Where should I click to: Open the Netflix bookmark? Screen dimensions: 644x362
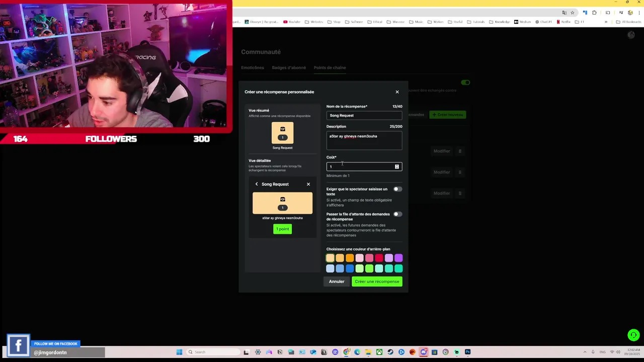click(563, 22)
